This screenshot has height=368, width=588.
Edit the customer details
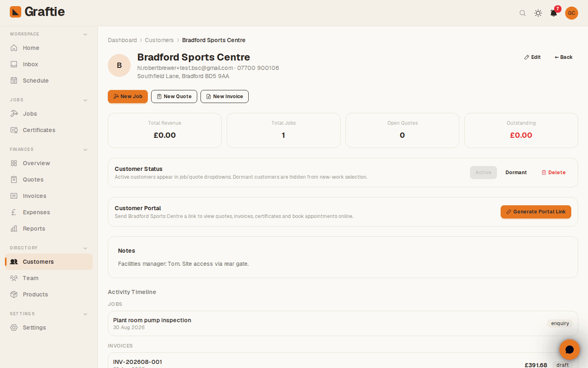(532, 57)
